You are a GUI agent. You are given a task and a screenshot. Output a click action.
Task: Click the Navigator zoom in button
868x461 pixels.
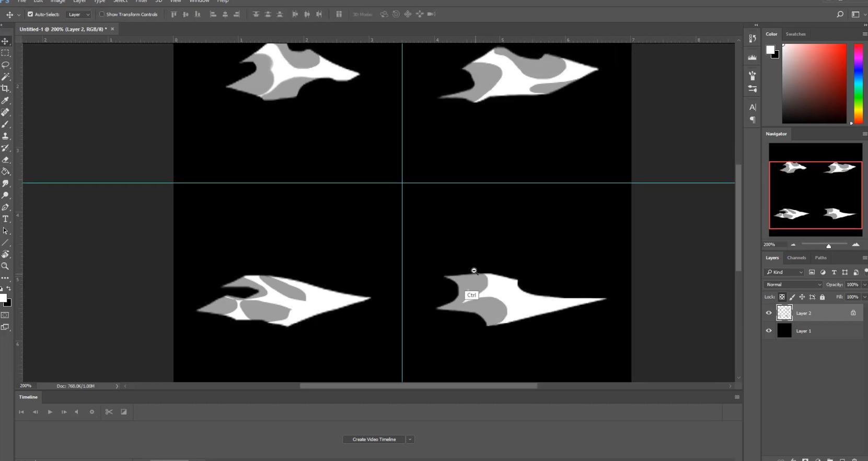click(855, 245)
